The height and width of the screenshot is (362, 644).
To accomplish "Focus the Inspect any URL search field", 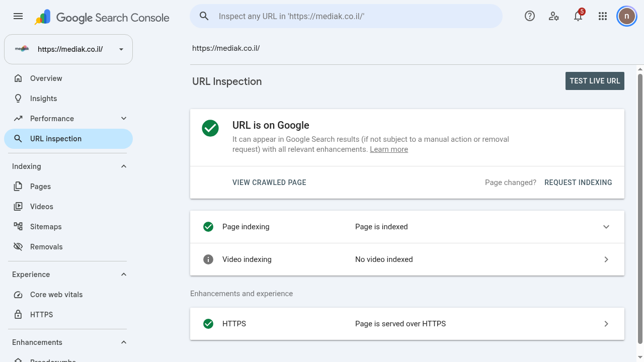I will [346, 16].
